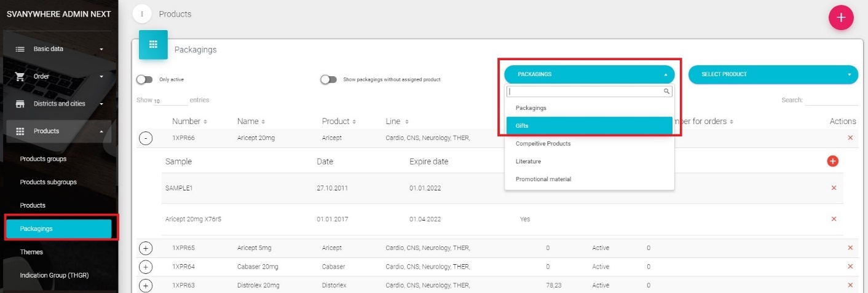This screenshot has height=293, width=868.
Task: Expand the 1XPR64 Cabaser 20mg row
Action: (145, 267)
